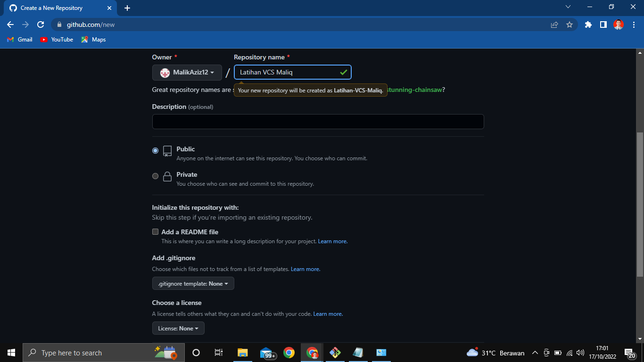Open the Mail app on the taskbar
This screenshot has height=362, width=644.
click(267, 353)
